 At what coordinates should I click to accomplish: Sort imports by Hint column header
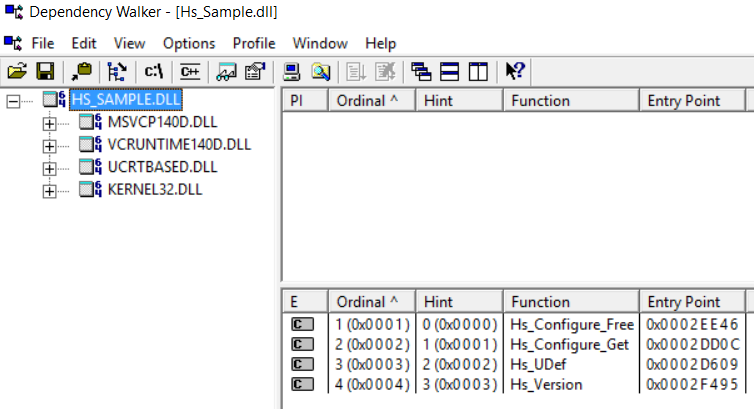tap(459, 100)
